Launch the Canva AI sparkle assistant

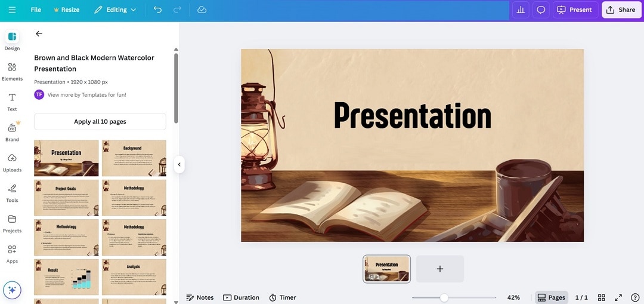[13, 290]
